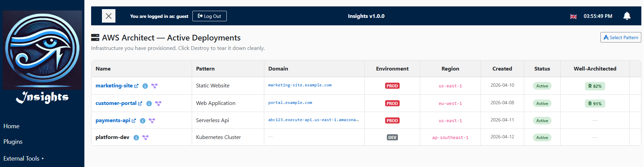Expand the External Tools menu
This screenshot has height=167, width=644.
pyautogui.click(x=24, y=158)
